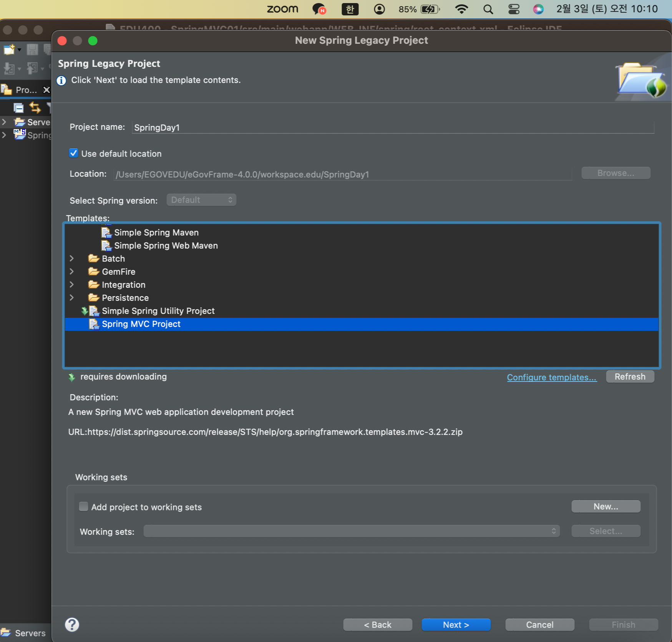
Task: Click the Previous Annotation icon in Eclipse toolbar
Action: (x=32, y=68)
